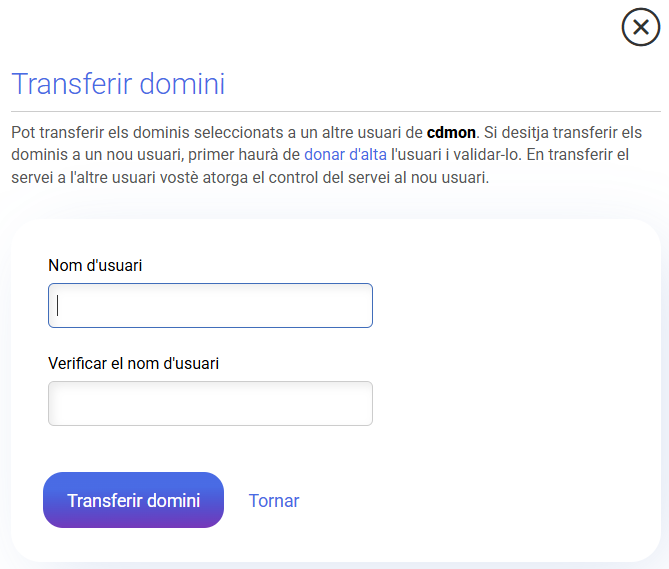
Task: Click the Transferir domini heading
Action: tap(118, 84)
